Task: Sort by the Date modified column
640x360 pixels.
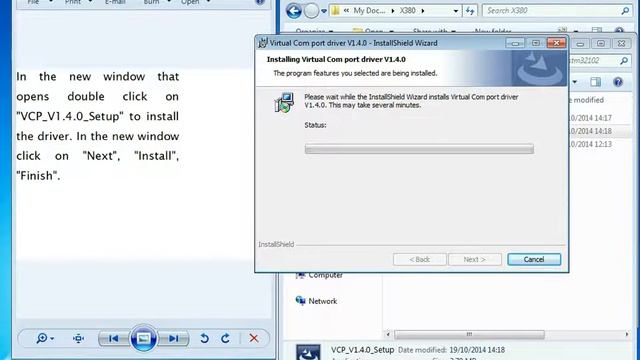Action: coord(587,100)
